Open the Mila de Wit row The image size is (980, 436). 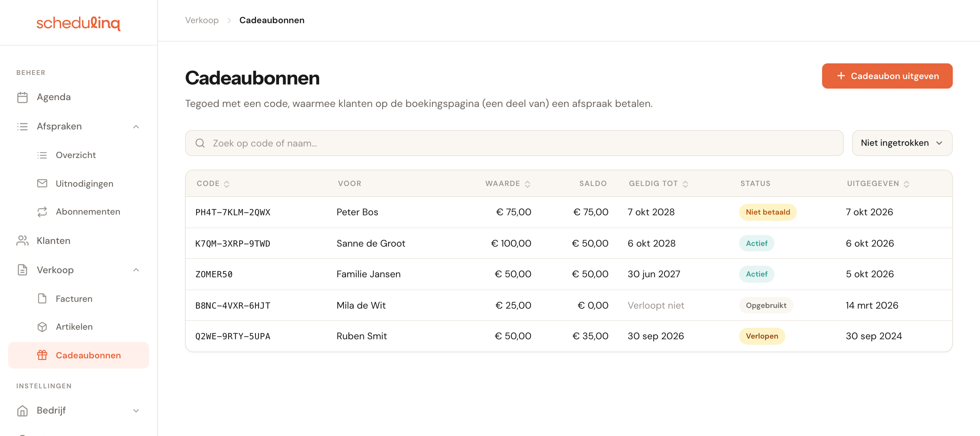(x=569, y=306)
